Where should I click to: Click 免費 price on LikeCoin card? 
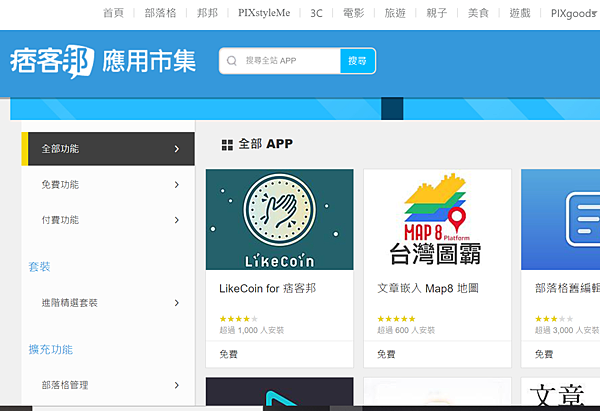(228, 354)
